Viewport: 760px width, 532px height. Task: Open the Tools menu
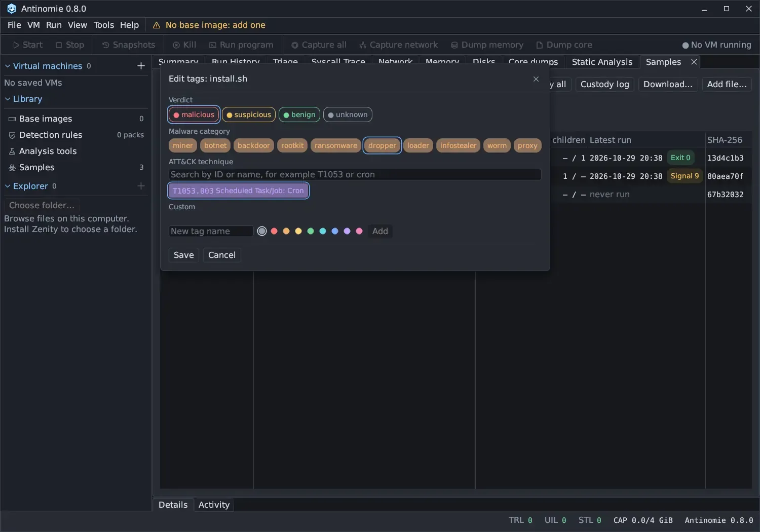(104, 25)
